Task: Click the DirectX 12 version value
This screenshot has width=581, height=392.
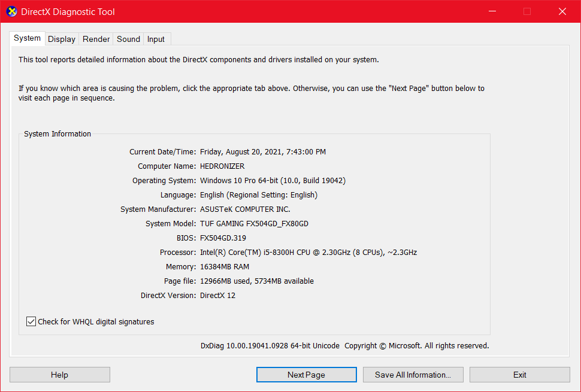Action: (x=217, y=296)
